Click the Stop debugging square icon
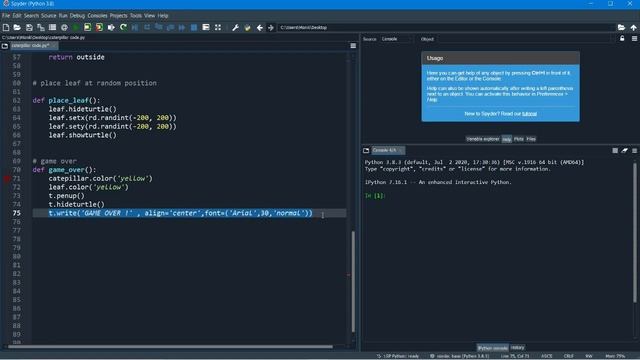The width and height of the screenshot is (640, 360). (x=194, y=27)
